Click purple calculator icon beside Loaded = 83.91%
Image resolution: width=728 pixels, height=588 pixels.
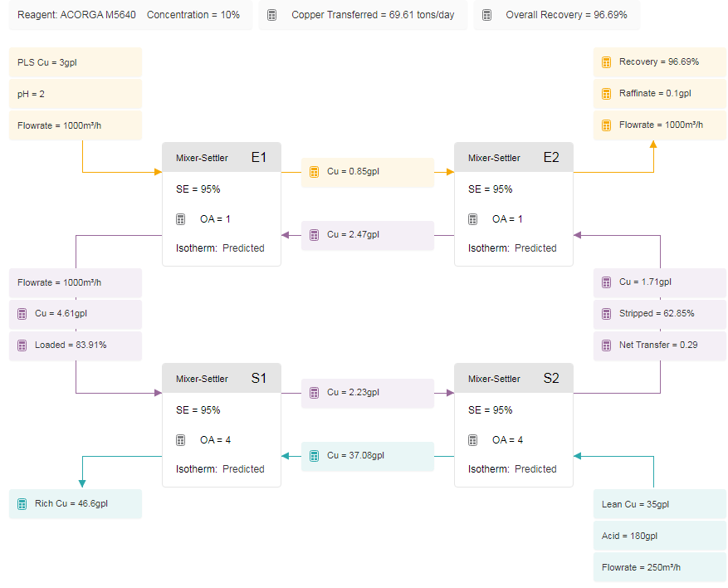point(22,345)
